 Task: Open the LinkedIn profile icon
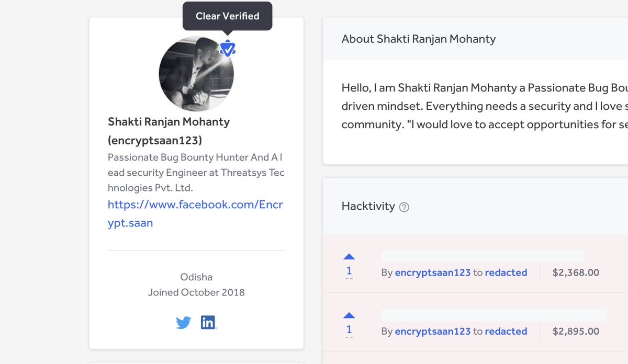tap(208, 323)
